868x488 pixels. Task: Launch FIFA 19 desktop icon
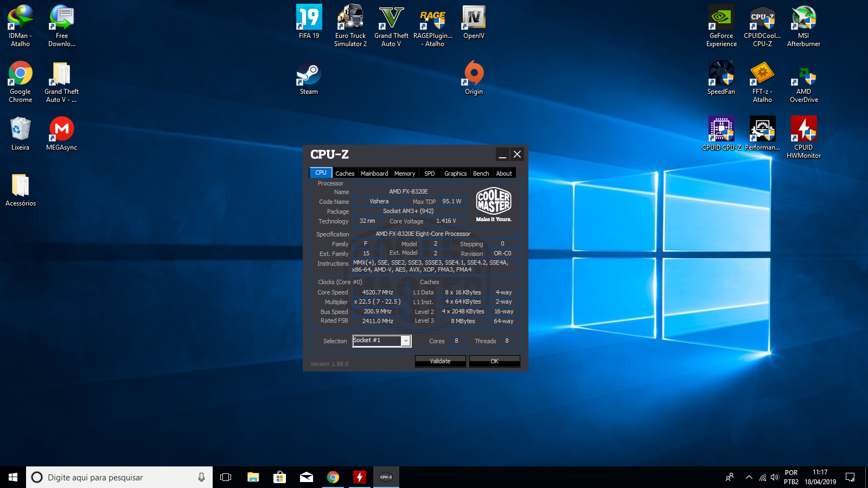[309, 22]
